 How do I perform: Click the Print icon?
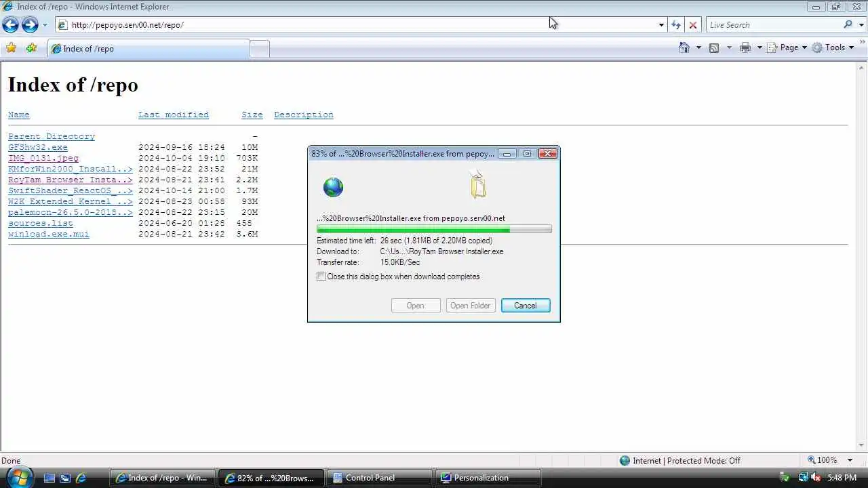[x=745, y=47]
